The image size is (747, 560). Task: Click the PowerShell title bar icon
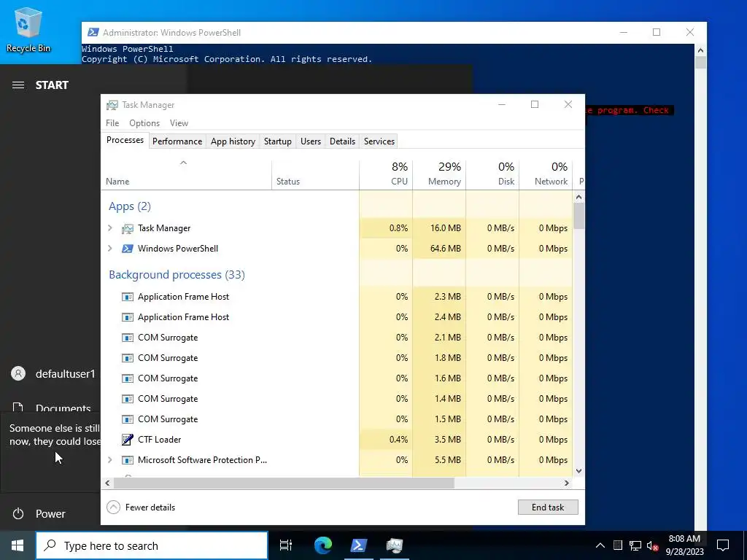click(x=93, y=32)
